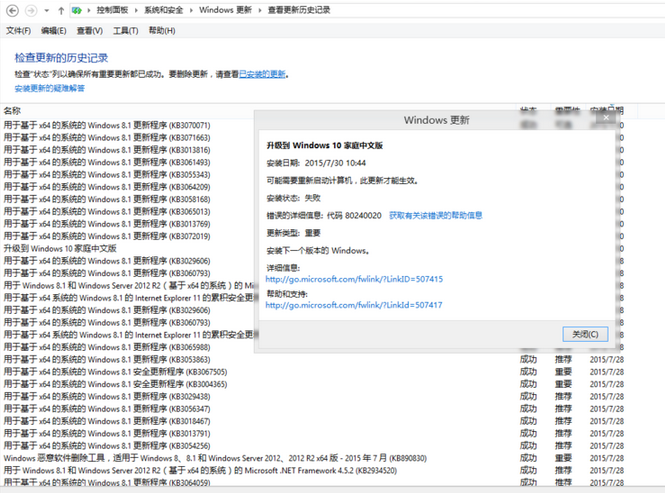
Task: Open the 文件(F) menu
Action: tap(18, 31)
